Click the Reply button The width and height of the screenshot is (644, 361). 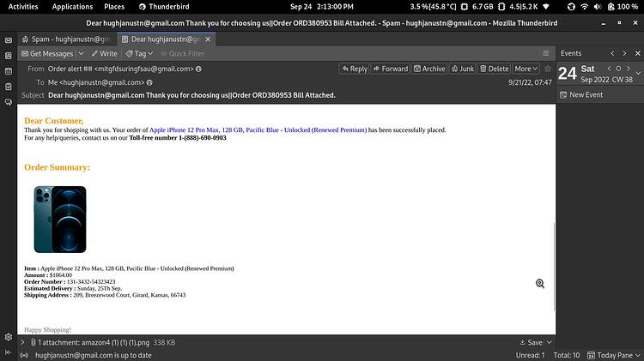click(355, 69)
